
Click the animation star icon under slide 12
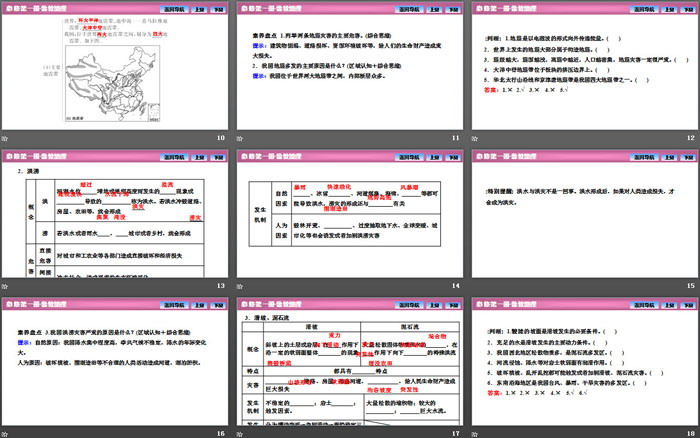pos(478,137)
